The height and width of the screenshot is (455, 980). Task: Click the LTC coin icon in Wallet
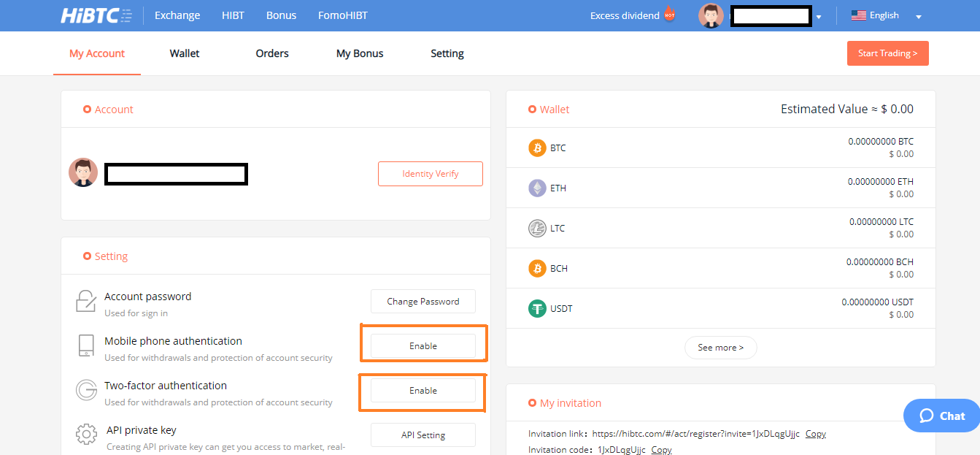coord(537,229)
